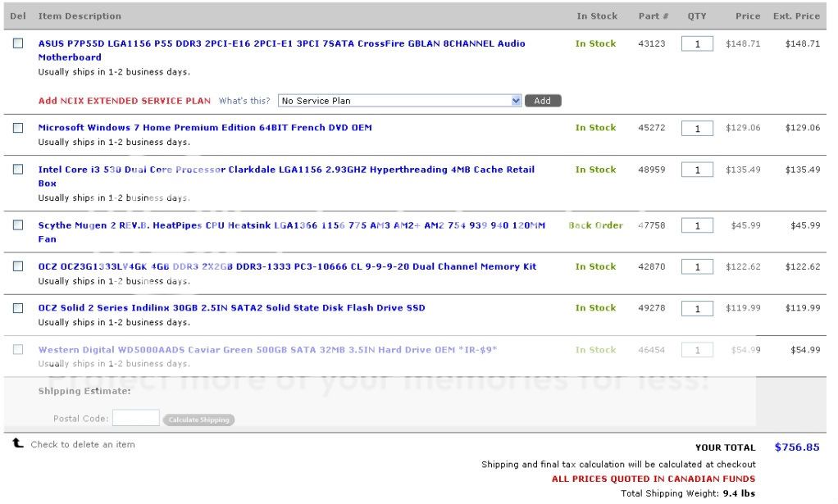Viewport: 838px width, 504px height.
Task: Open ASUS P7P55D motherboard product link
Action: (281, 50)
